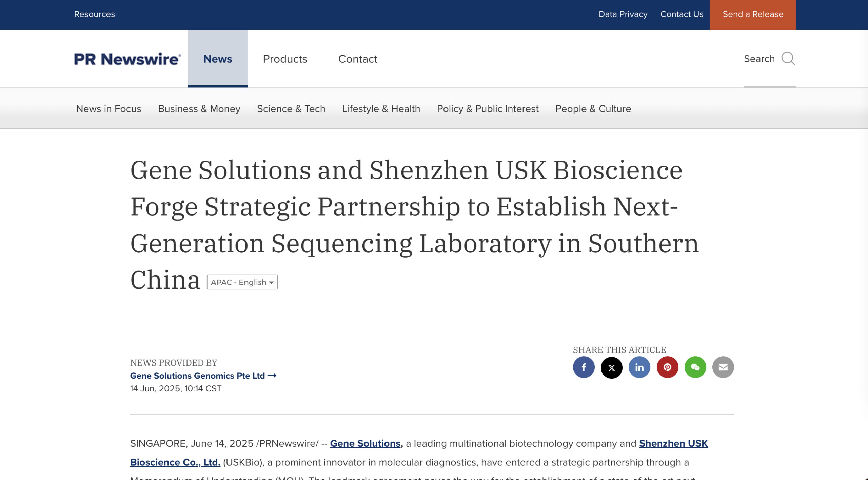Share the article on LinkedIn

coord(639,367)
